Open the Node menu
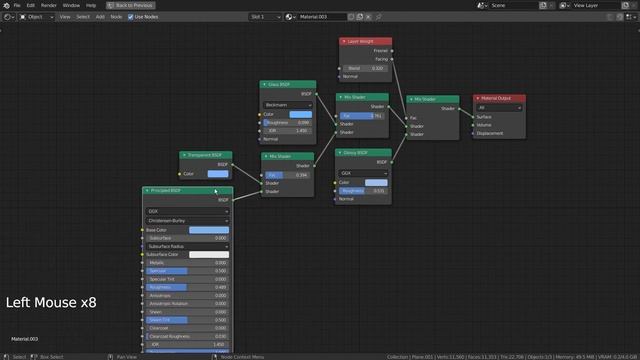Screen dimensions: 640x360 point(116,17)
